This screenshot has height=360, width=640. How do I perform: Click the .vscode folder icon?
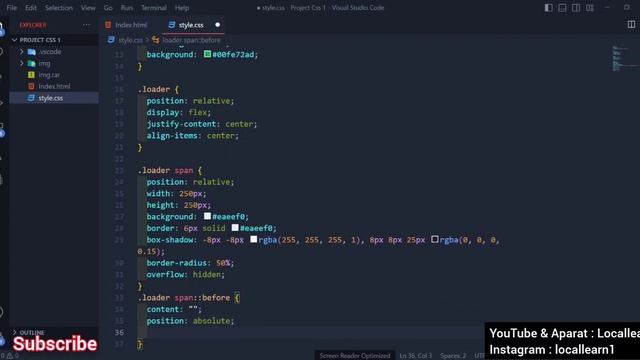(x=31, y=52)
